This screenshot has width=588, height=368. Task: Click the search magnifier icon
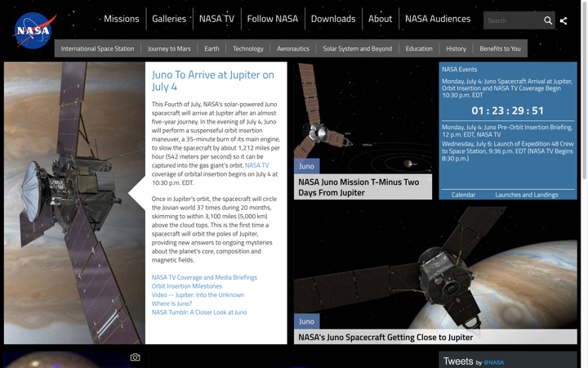point(548,20)
